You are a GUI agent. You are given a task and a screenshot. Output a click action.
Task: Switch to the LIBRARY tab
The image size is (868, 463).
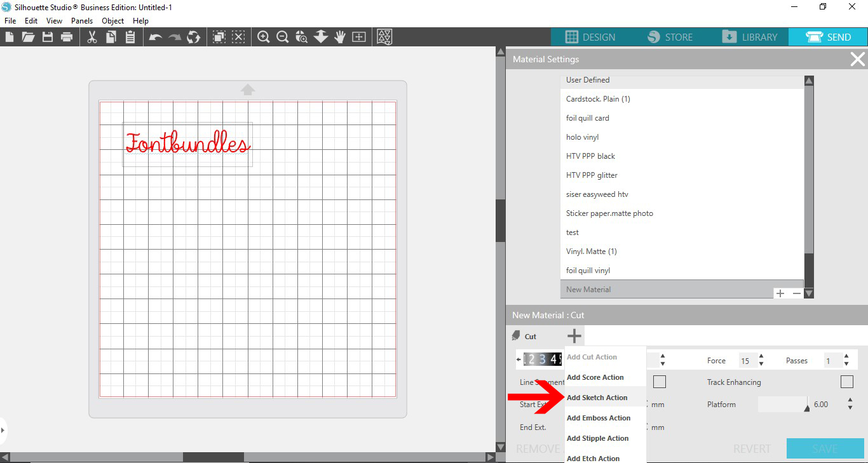click(749, 37)
